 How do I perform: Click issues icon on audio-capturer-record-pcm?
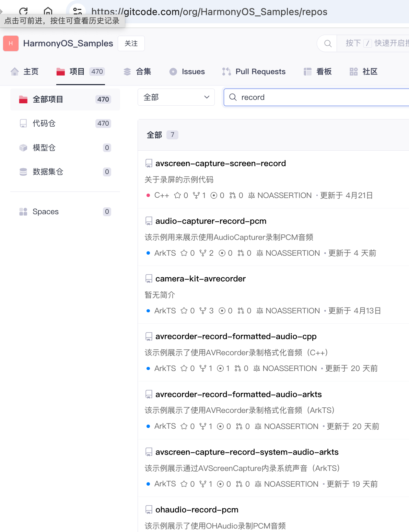click(x=222, y=253)
